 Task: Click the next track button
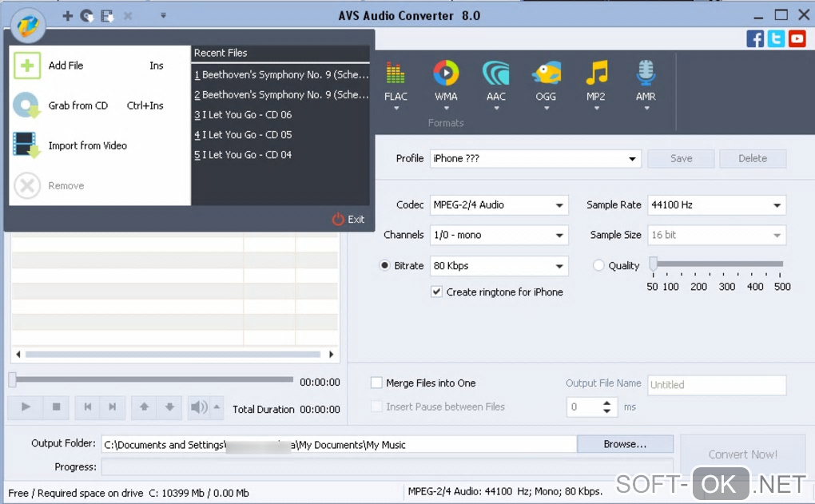click(x=113, y=407)
